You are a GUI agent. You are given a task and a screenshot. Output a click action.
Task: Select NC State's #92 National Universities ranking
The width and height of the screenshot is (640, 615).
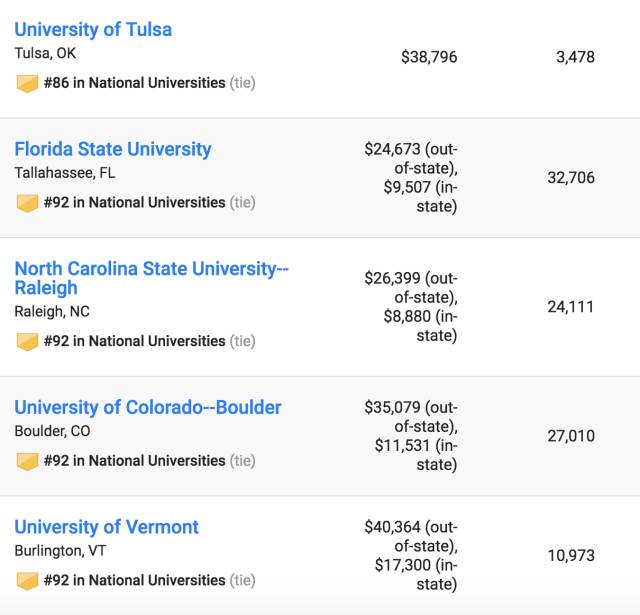click(134, 341)
